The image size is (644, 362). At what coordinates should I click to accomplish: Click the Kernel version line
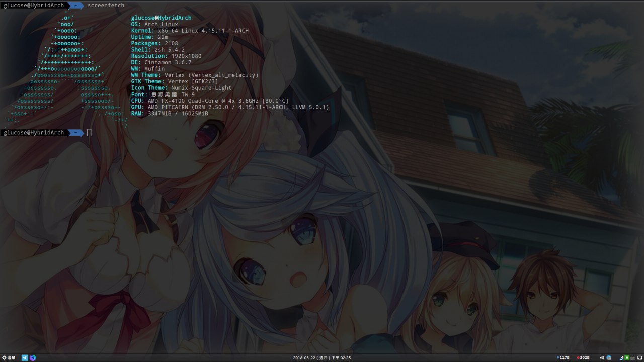pyautogui.click(x=190, y=31)
